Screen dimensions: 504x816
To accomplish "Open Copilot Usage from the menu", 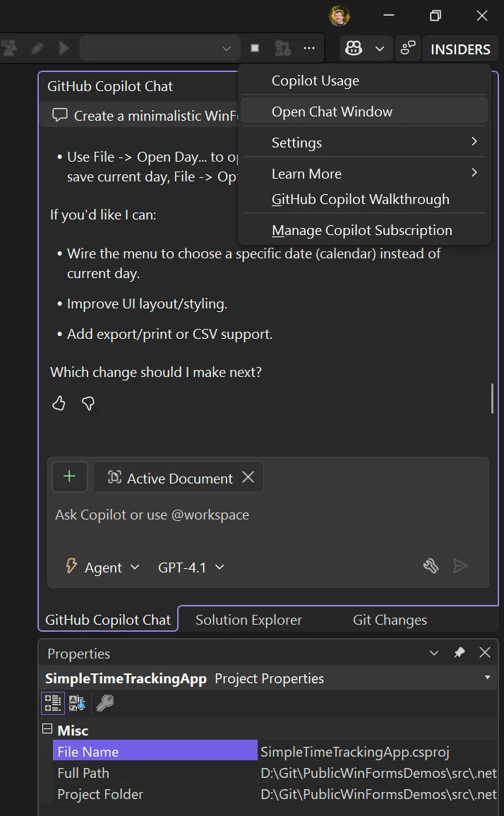I will (315, 80).
